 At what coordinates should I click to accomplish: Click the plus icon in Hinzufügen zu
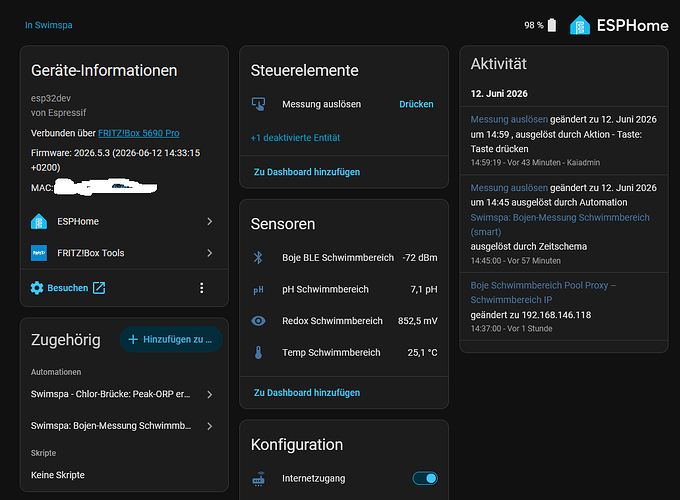133,340
